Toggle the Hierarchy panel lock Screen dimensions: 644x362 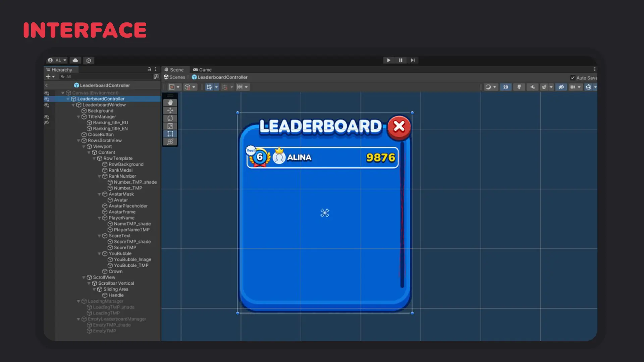pyautogui.click(x=149, y=69)
